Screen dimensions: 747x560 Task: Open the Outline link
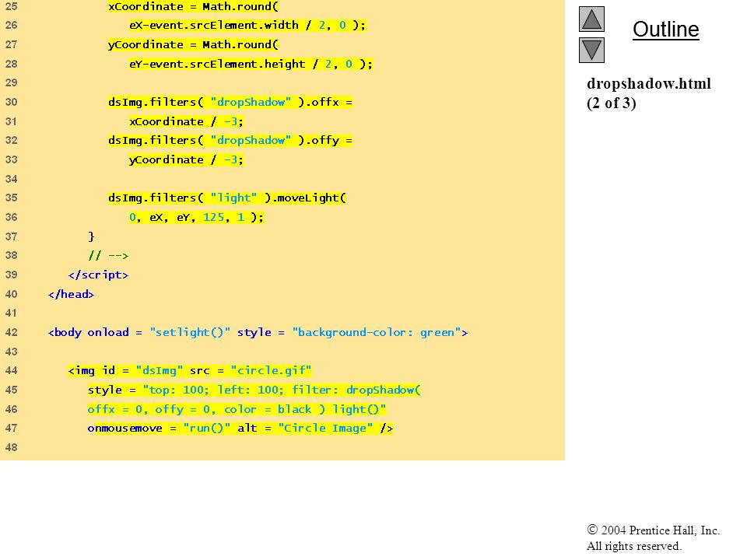tap(665, 30)
